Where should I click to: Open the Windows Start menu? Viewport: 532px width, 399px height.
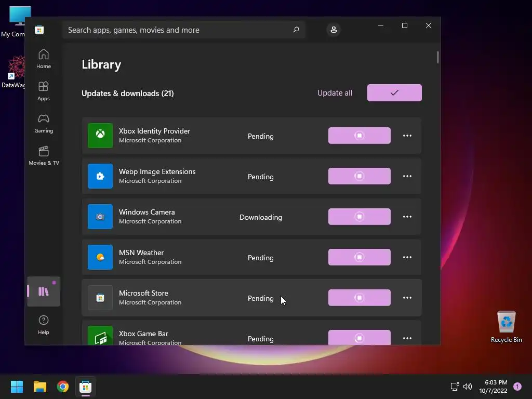(x=17, y=387)
